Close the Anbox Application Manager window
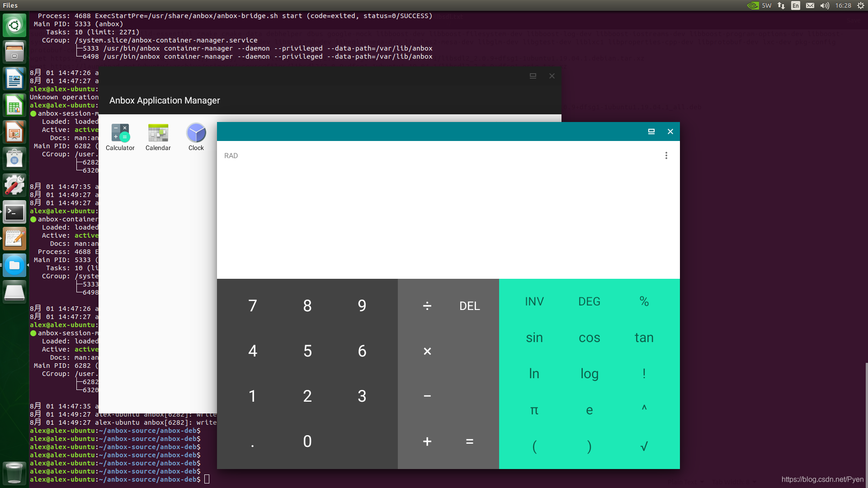Viewport: 868px width, 488px height. pos(552,76)
